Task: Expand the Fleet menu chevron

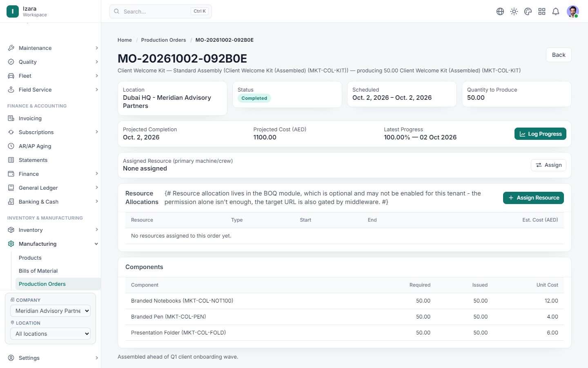Action: click(97, 76)
